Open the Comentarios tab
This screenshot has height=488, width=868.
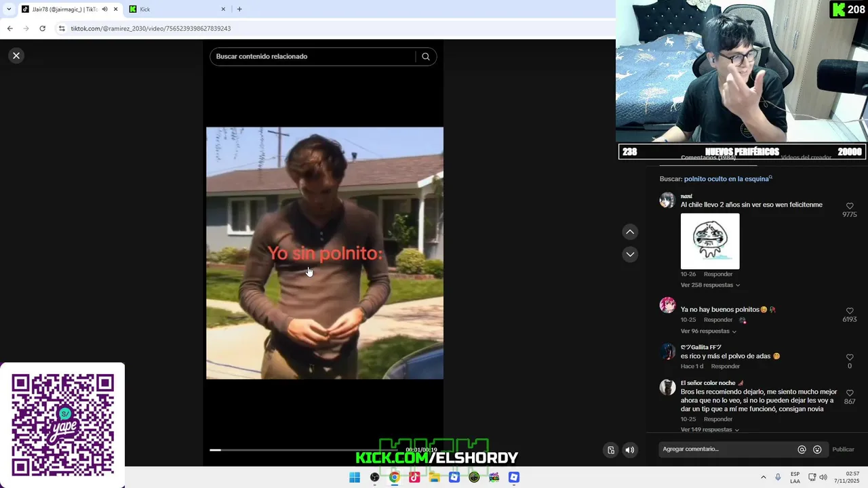708,158
